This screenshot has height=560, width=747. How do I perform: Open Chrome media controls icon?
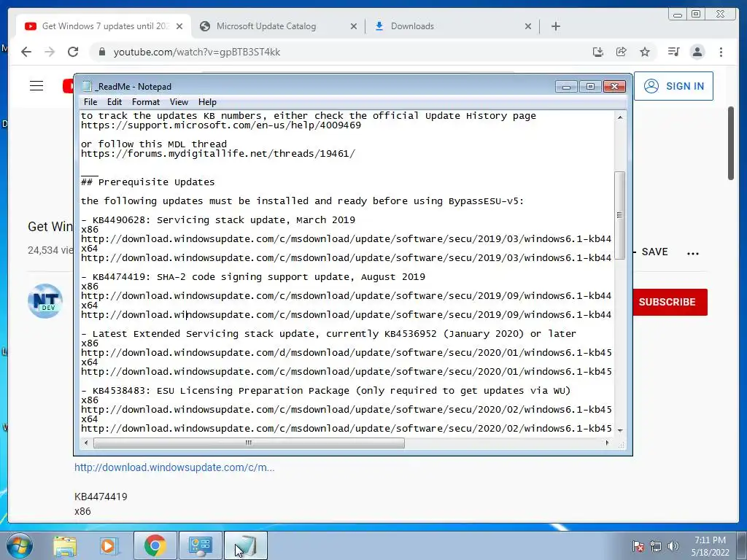pyautogui.click(x=673, y=52)
